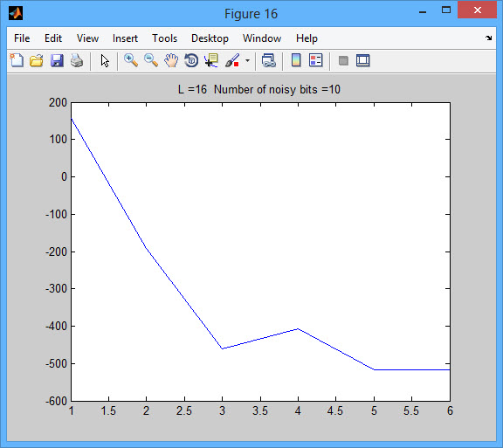Open a file with the folder icon
503x448 pixels.
(x=37, y=60)
